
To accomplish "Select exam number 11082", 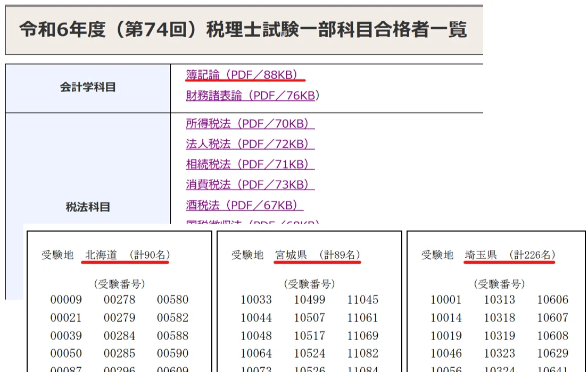I will pyautogui.click(x=362, y=353).
